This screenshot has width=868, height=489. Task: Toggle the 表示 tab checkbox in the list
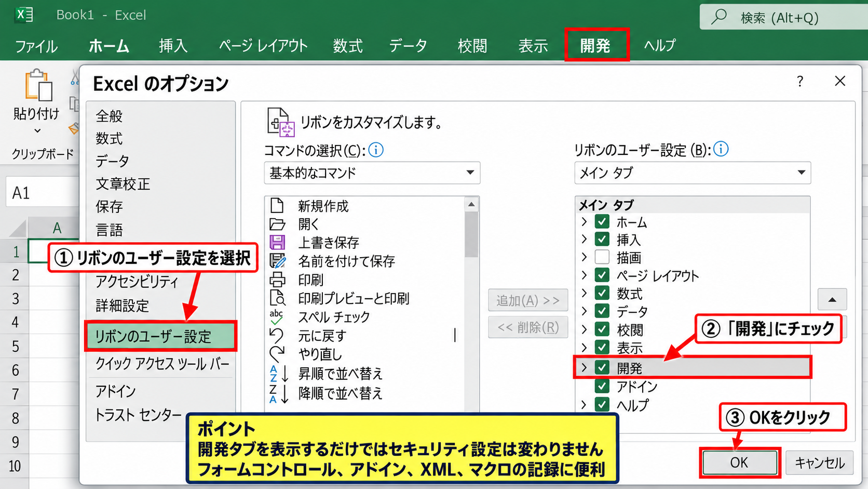coord(602,347)
